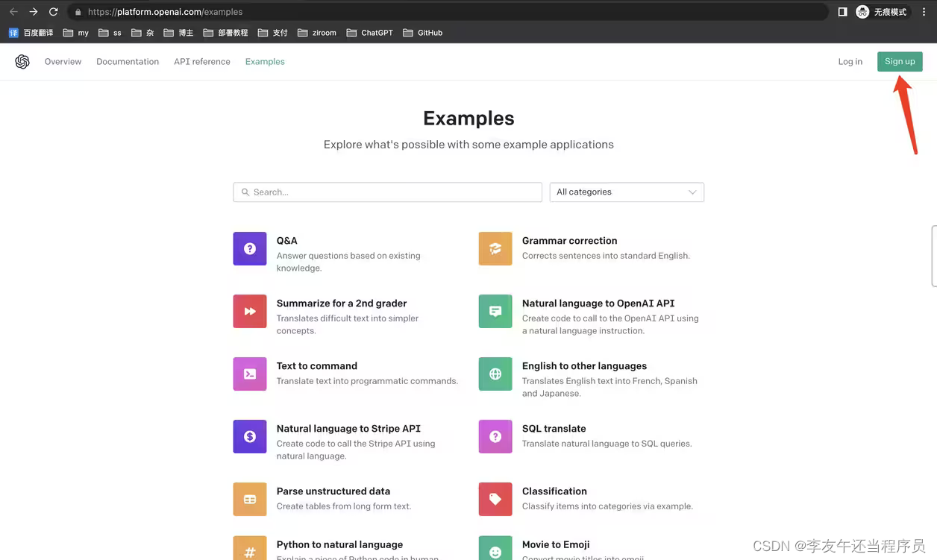Screen dimensions: 937x560
Task: Open Natural language to OpenAI API title
Action: [598, 303]
